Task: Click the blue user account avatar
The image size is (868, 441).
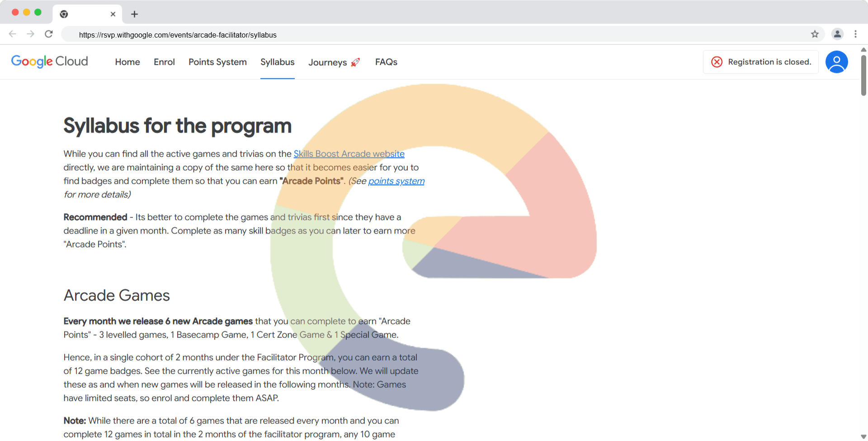Action: [x=837, y=62]
